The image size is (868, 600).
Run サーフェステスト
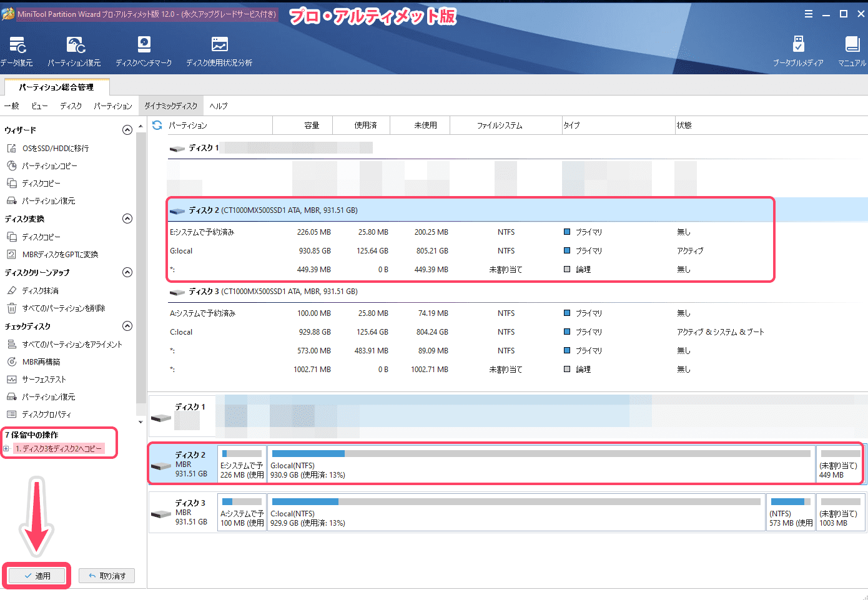pyautogui.click(x=44, y=379)
